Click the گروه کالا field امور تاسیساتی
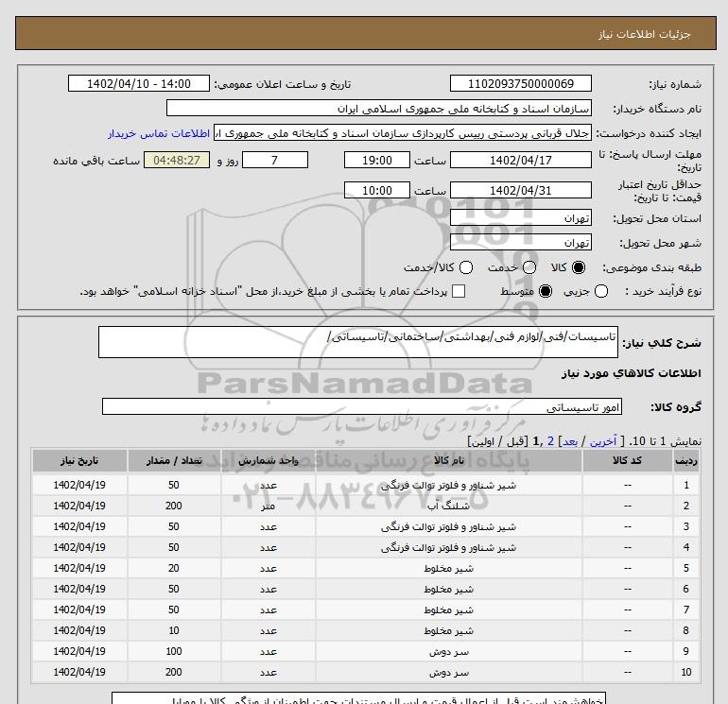Screen dimensions: 728x704 362,406
